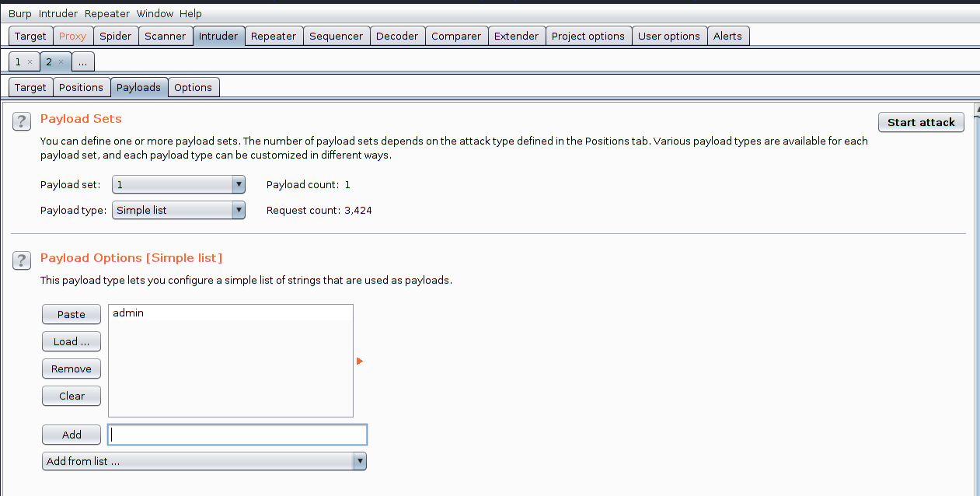Open new Intruder tab with ellipsis

click(83, 61)
